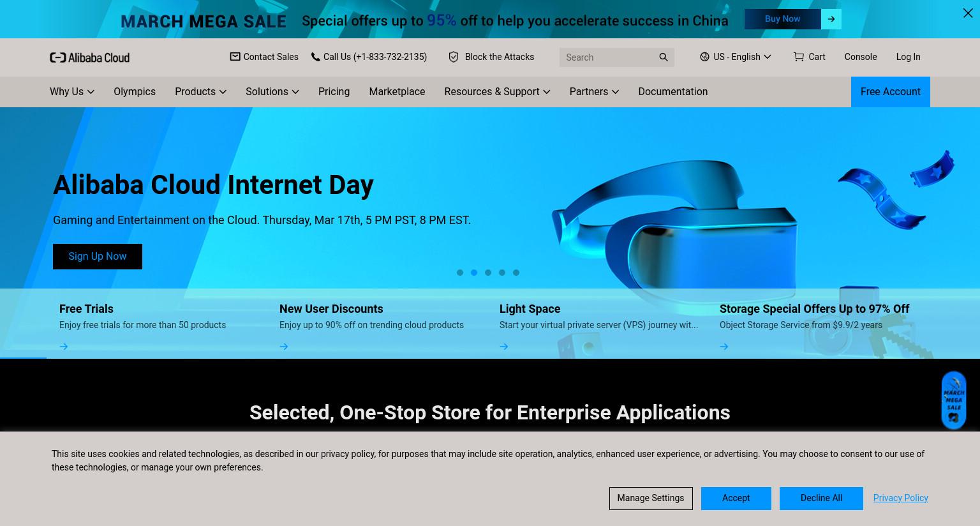This screenshot has width=980, height=526.
Task: Select the second carousel slide dot
Action: pos(474,273)
